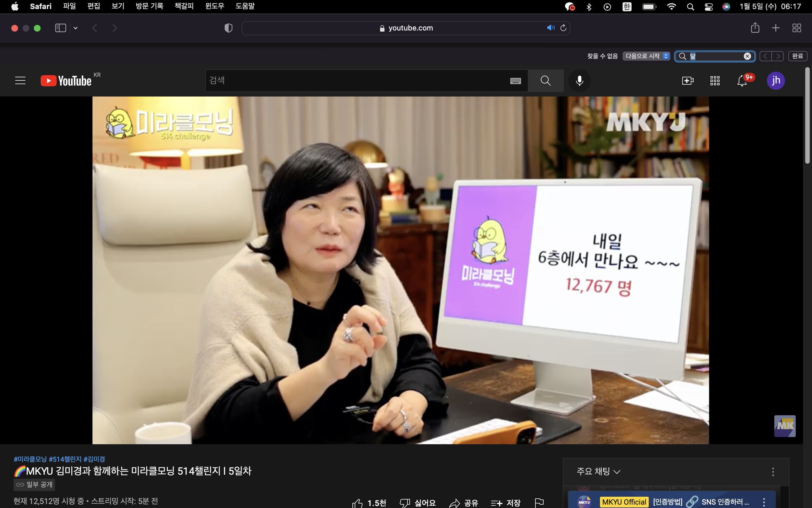The image size is (812, 508).
Task: Clear the find-on-page search field
Action: [747, 56]
